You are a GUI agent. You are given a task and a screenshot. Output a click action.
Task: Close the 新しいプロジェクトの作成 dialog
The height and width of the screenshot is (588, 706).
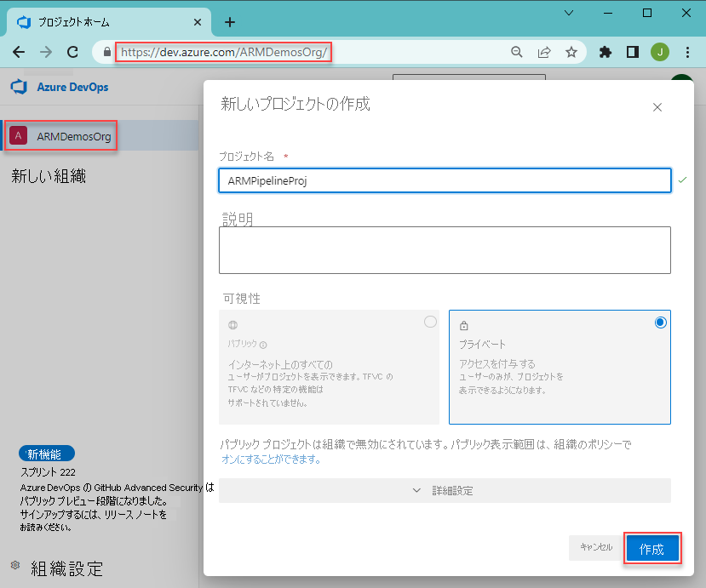pyautogui.click(x=657, y=107)
